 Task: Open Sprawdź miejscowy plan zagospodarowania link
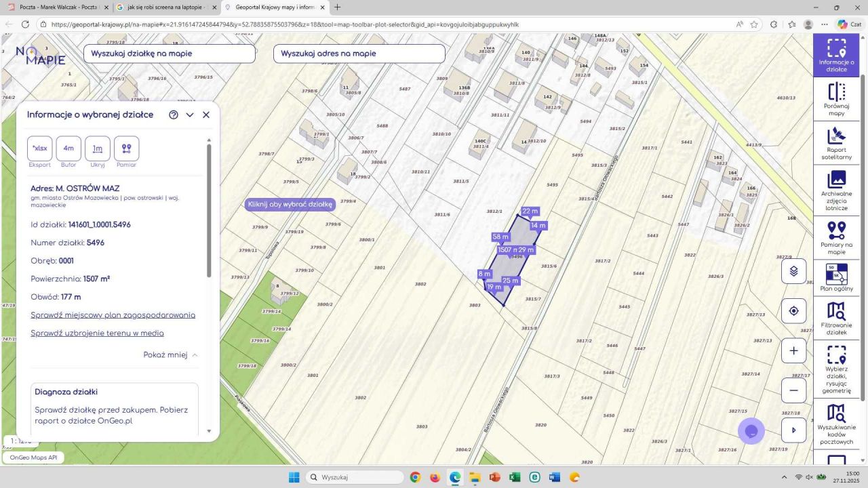[x=113, y=315]
